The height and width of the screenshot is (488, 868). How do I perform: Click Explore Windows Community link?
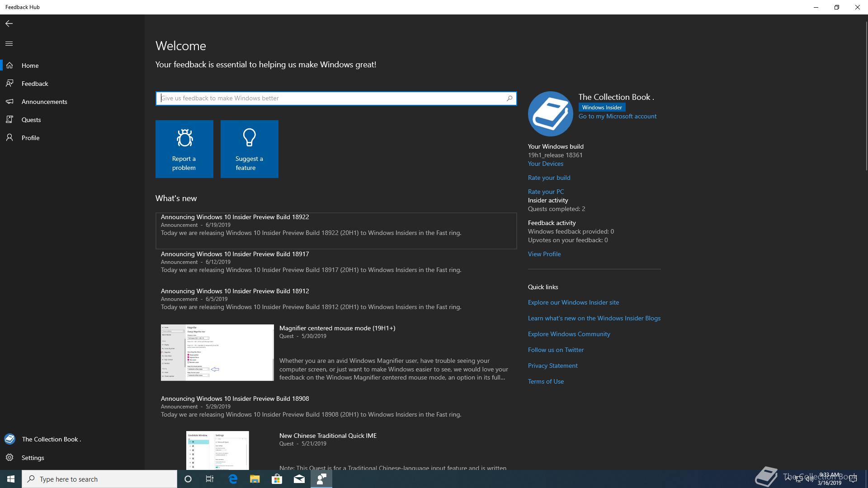click(x=569, y=334)
